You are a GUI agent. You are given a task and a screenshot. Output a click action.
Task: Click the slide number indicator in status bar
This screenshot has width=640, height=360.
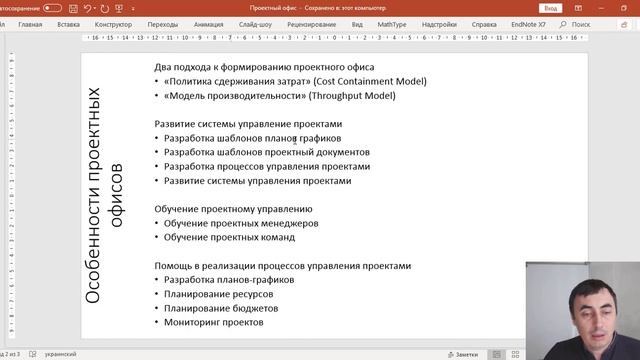pos(9,354)
